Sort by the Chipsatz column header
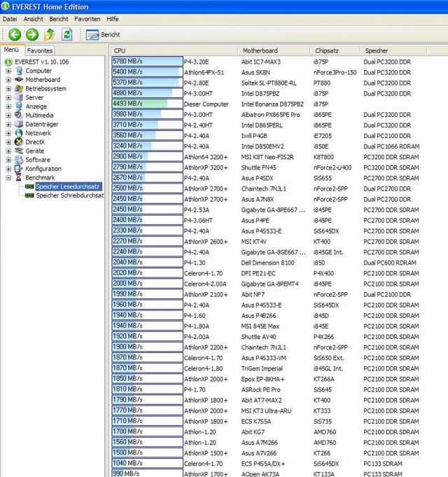This screenshot has width=448, height=477. (335, 50)
